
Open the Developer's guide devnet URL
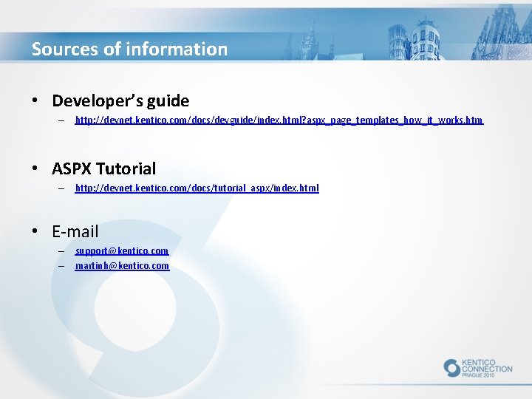(x=279, y=120)
